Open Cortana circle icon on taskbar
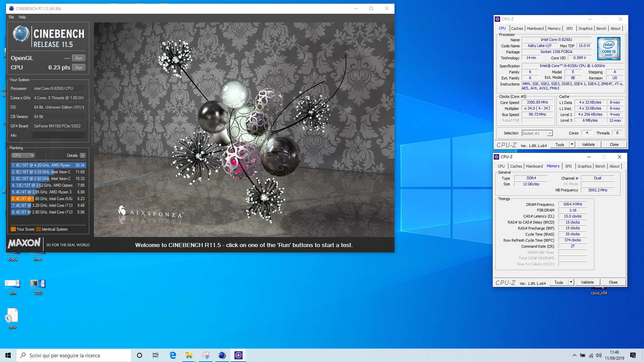This screenshot has height=362, width=644. coord(140,355)
